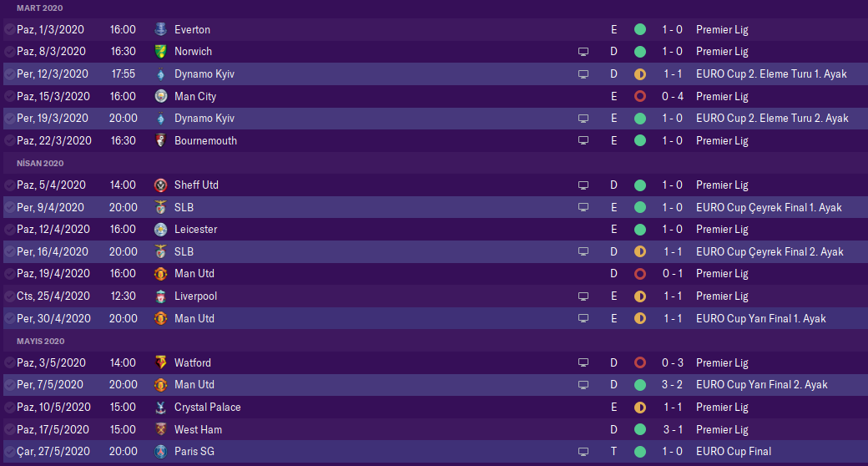Open the EURO Cup Final competition link
This screenshot has width=868, height=466.
click(734, 451)
